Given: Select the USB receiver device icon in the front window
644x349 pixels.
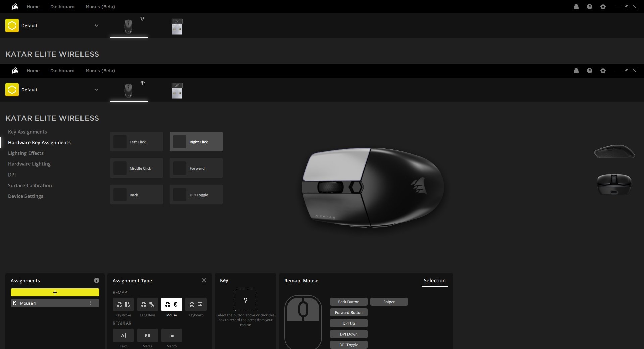Looking at the screenshot, I should [177, 91].
